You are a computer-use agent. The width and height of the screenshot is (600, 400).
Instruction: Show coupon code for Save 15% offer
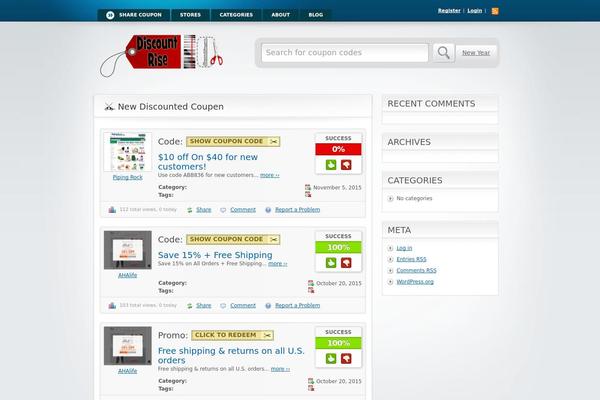coord(233,239)
